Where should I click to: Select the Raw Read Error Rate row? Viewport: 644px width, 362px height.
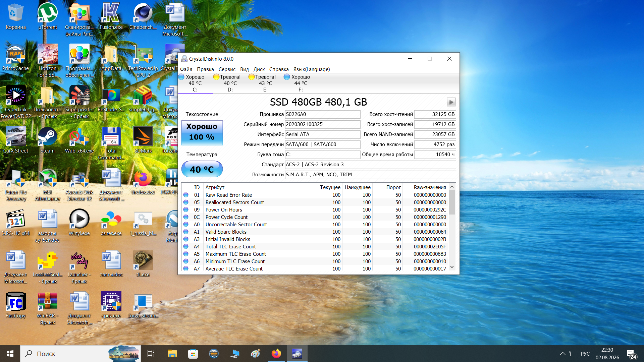pos(315,195)
